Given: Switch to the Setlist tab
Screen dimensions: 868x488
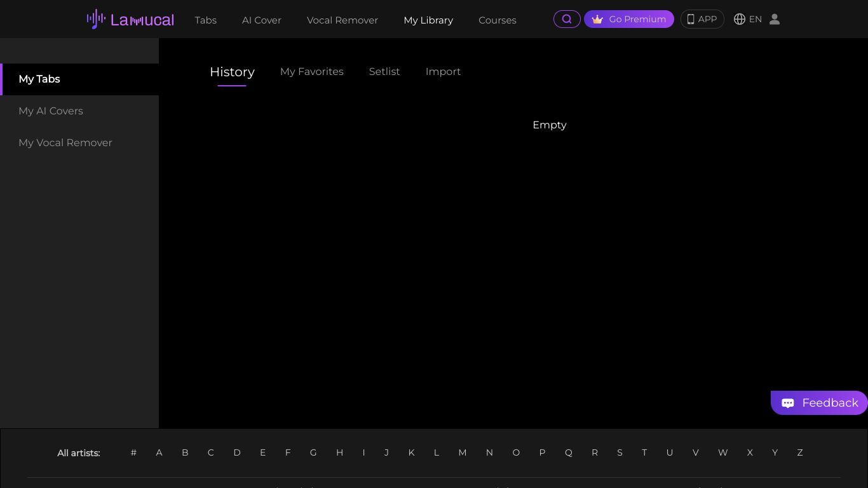Looking at the screenshot, I should pos(384,72).
